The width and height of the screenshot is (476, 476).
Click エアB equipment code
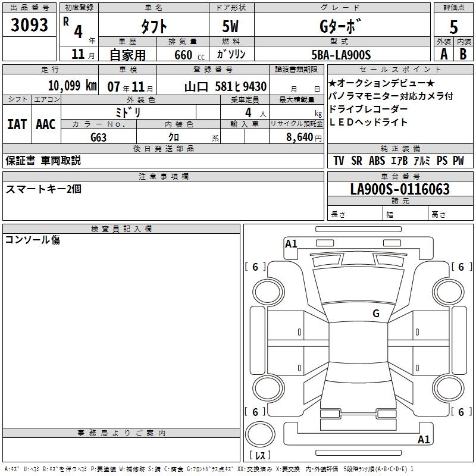click(x=399, y=161)
